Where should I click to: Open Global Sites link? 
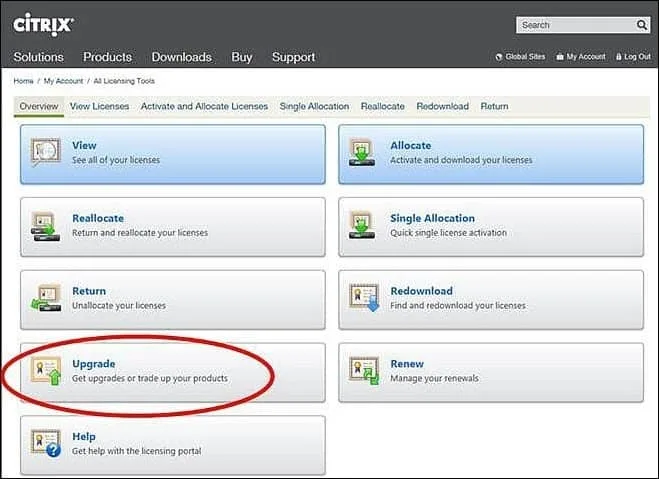(525, 57)
